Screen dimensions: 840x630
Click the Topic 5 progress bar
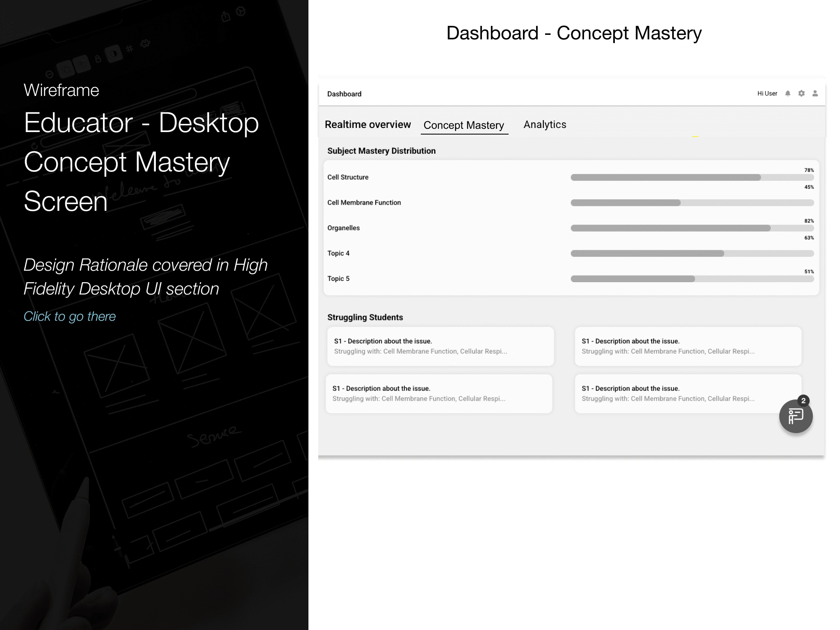point(692,279)
